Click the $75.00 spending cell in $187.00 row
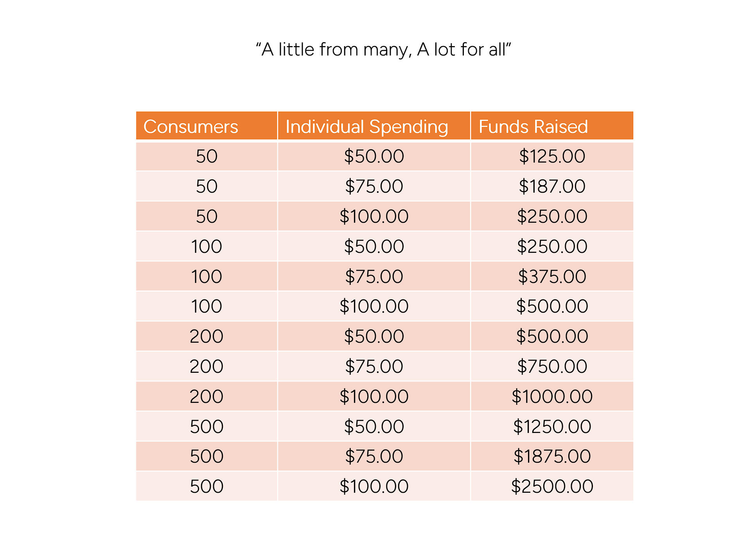The image size is (756, 558). pyautogui.click(x=374, y=186)
